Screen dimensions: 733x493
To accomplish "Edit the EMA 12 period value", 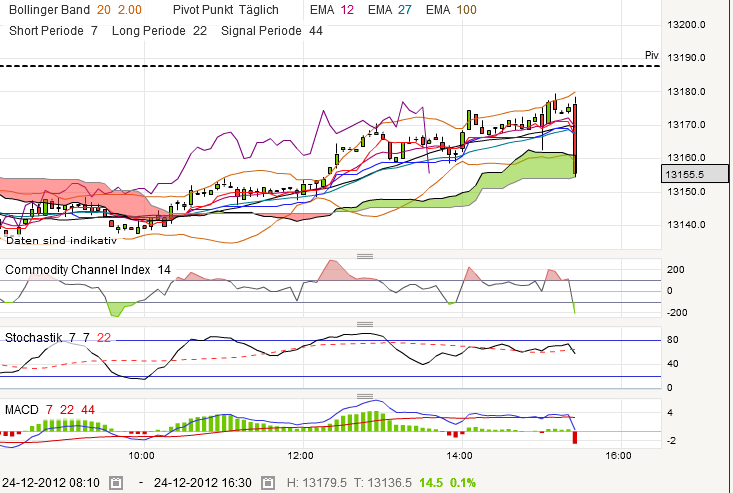I will (347, 10).
